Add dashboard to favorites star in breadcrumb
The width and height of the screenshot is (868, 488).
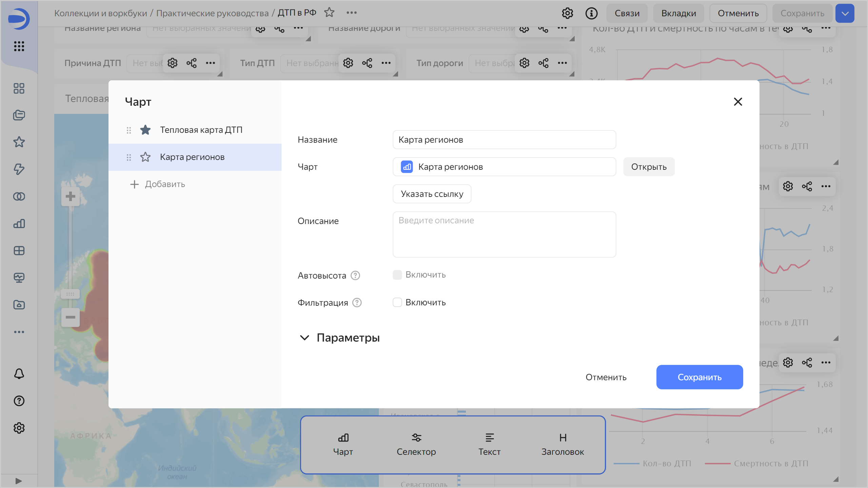[x=329, y=13]
